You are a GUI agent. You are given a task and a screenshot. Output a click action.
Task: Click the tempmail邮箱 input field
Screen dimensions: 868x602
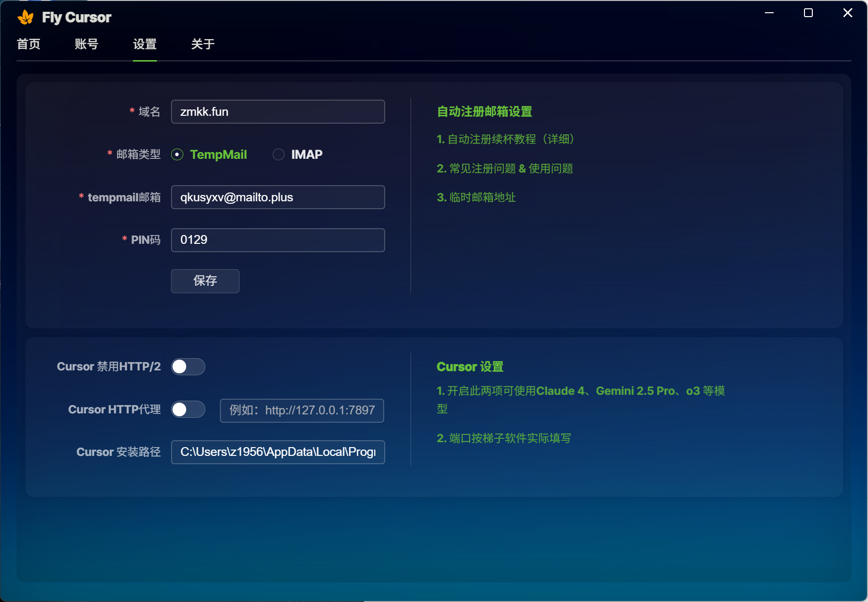278,197
